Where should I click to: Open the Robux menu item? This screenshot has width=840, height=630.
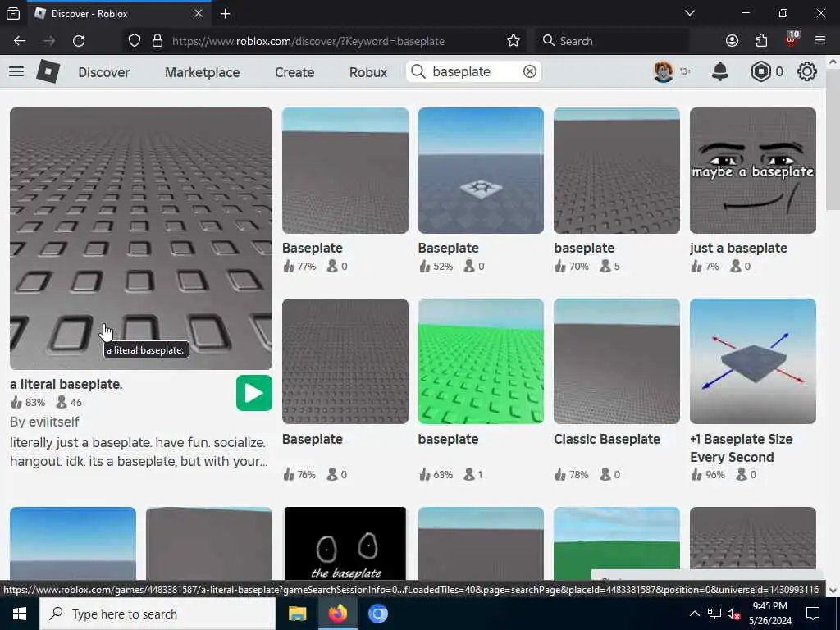(368, 72)
